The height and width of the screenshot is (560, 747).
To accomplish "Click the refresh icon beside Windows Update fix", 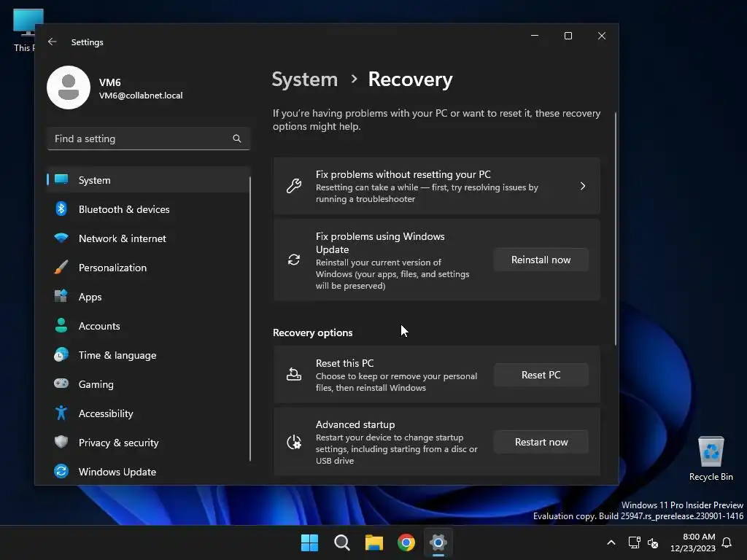I will [x=294, y=260].
